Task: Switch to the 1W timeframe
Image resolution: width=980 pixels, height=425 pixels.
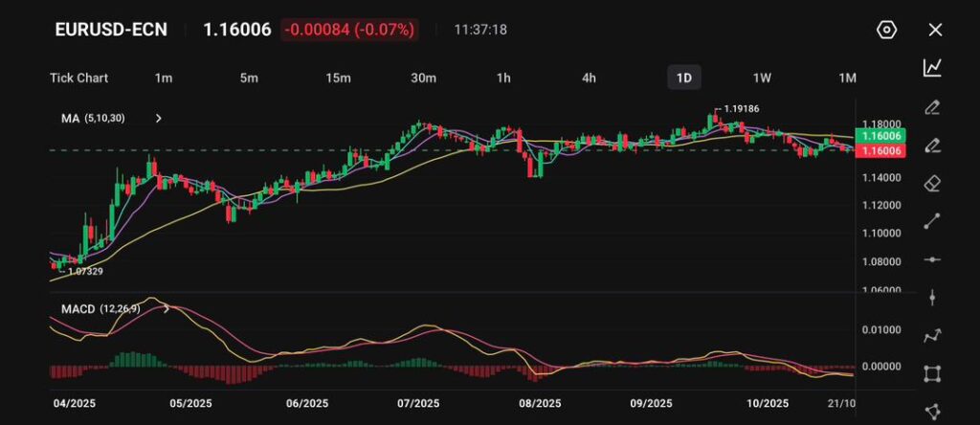Action: tap(762, 78)
